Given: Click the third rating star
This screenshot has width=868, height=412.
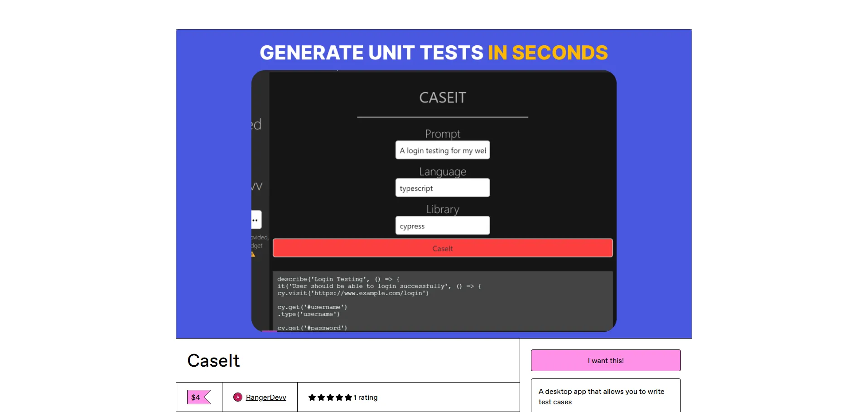Looking at the screenshot, I should click(x=330, y=397).
